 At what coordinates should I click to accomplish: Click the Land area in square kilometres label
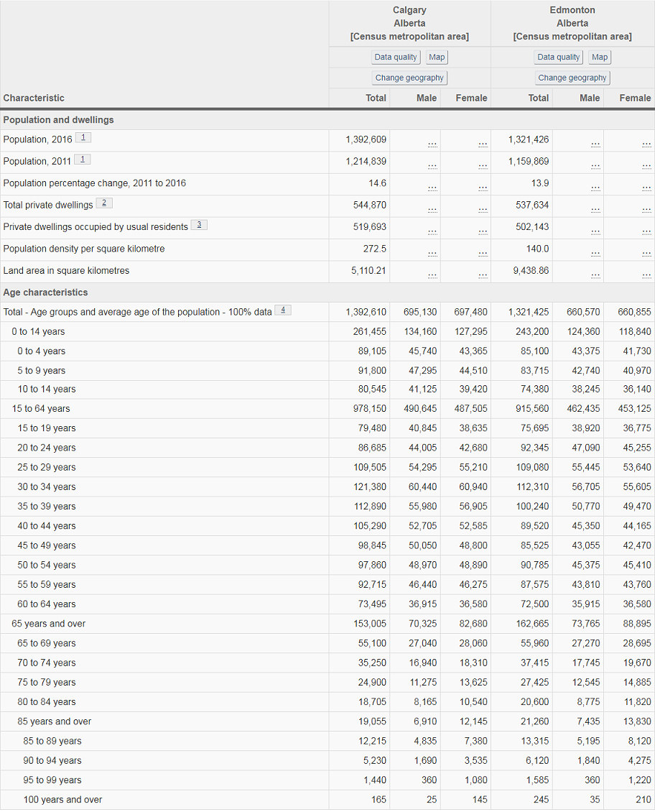pos(66,270)
